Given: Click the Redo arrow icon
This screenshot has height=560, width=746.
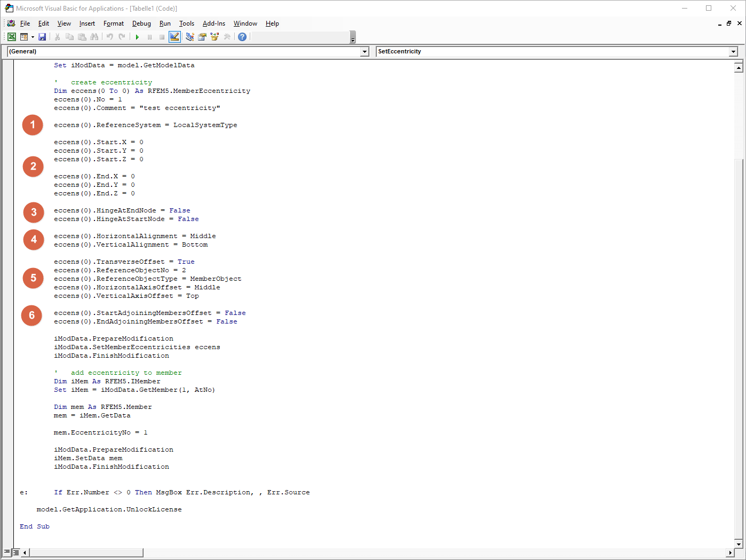Looking at the screenshot, I should coord(122,37).
